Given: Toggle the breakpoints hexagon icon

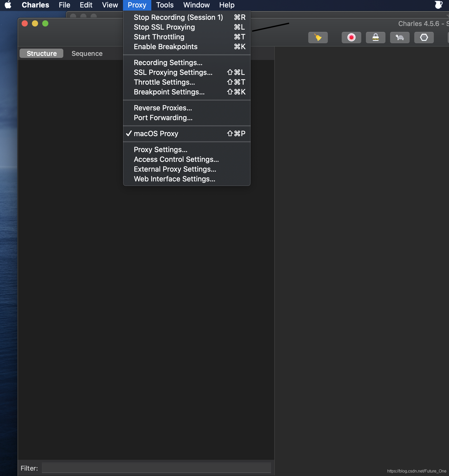Looking at the screenshot, I should 424,38.
